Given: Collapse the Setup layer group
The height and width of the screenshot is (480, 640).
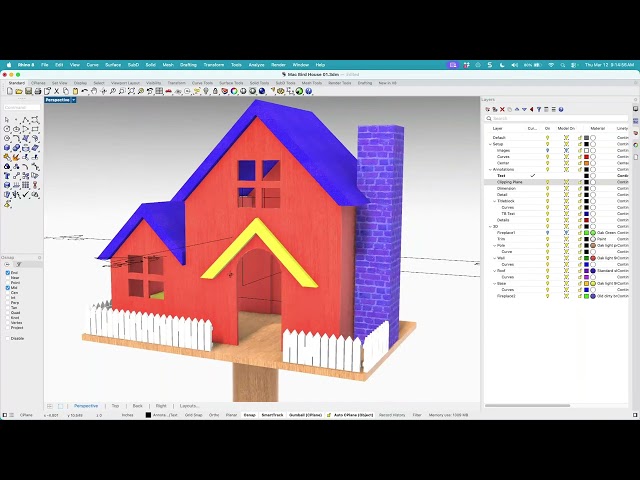Looking at the screenshot, I should click(x=490, y=144).
